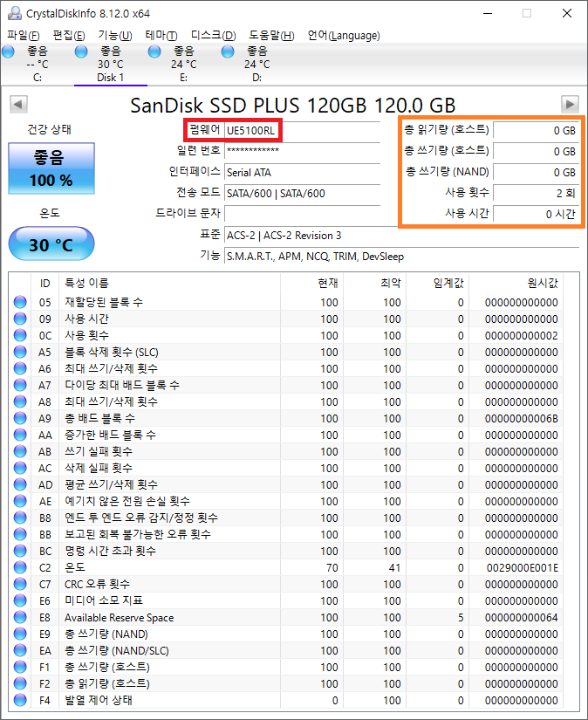Select the E: drive status tab
This screenshot has height=720, width=588.
coord(184,65)
